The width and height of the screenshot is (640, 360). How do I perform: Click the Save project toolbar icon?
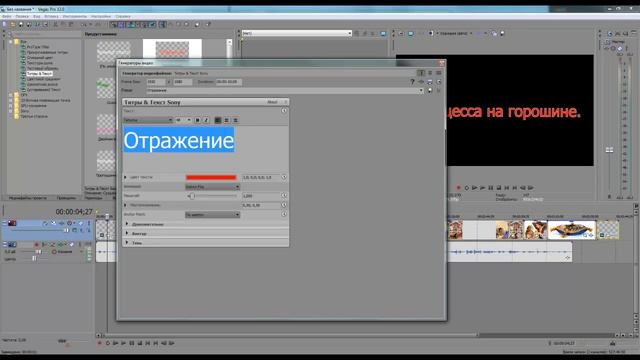click(x=21, y=24)
